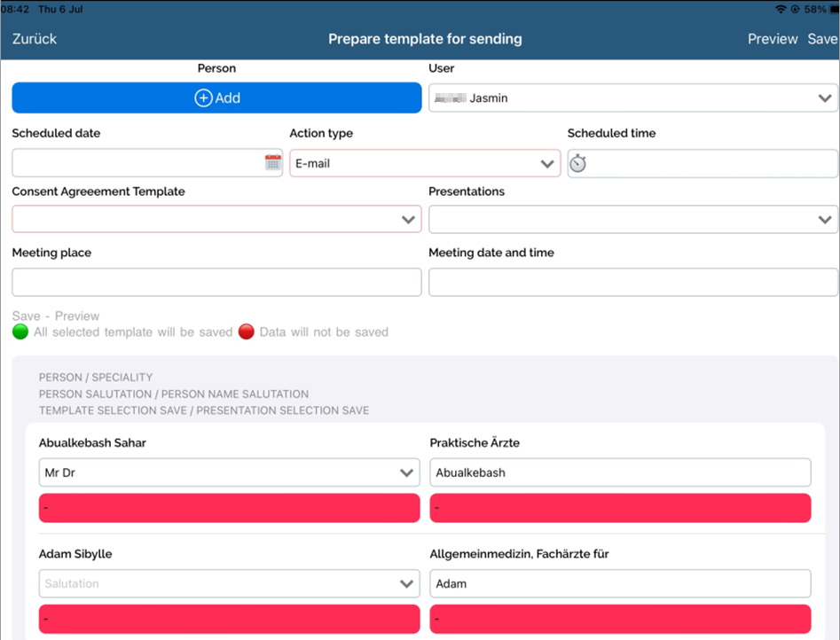Tap Save in the top bar
Screen dimensions: 840x640
click(822, 39)
